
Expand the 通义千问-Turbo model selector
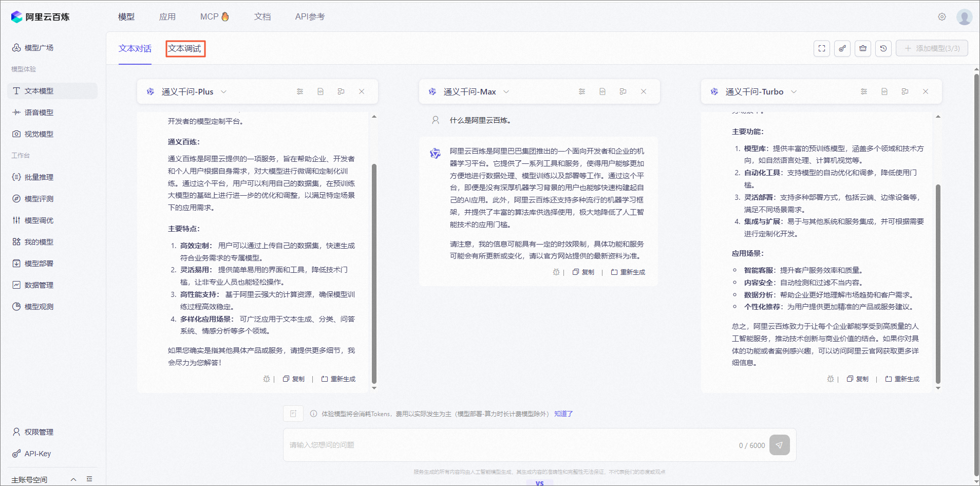point(794,92)
